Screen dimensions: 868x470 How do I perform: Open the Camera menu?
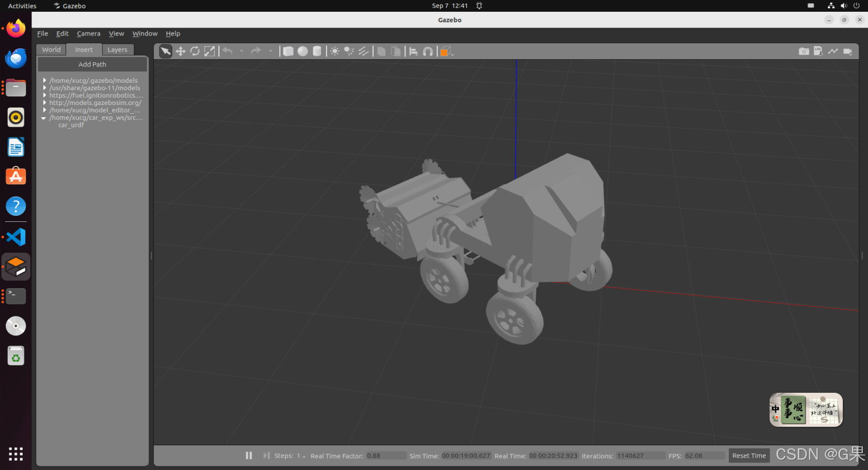(x=89, y=33)
